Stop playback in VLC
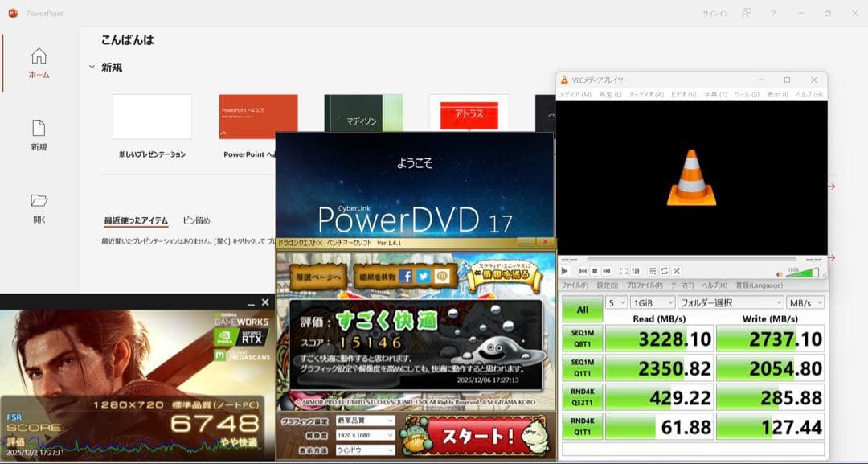 (x=595, y=271)
